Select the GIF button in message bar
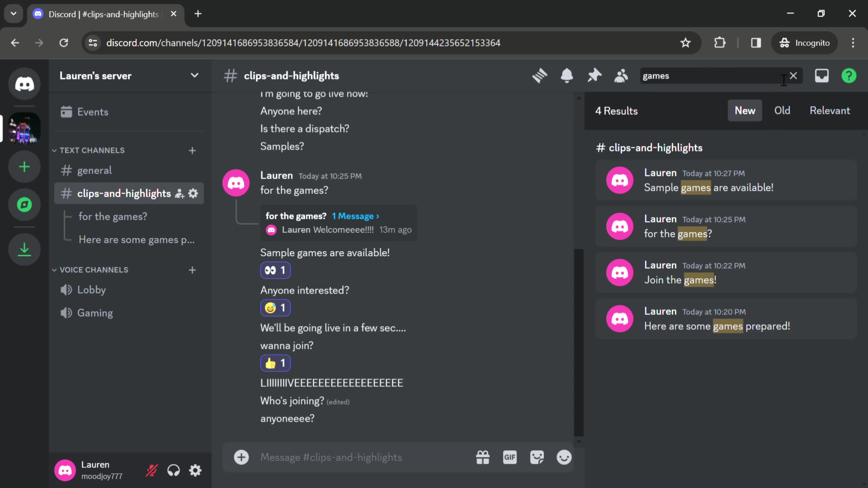The width and height of the screenshot is (868, 488). pos(510,457)
